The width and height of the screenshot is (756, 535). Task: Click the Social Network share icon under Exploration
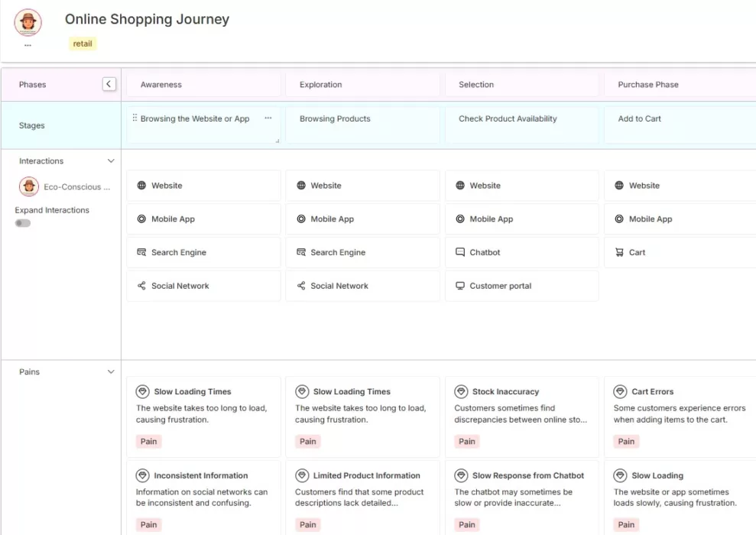[x=302, y=285]
